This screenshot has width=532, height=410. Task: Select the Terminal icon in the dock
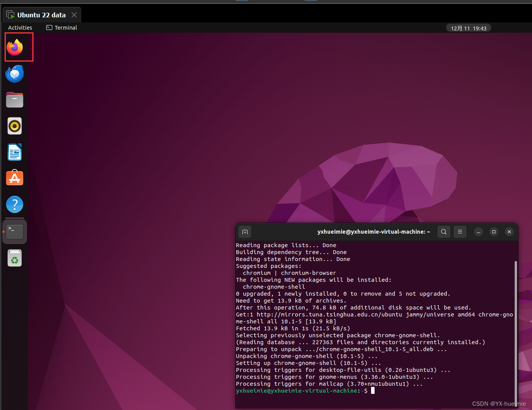(x=14, y=231)
